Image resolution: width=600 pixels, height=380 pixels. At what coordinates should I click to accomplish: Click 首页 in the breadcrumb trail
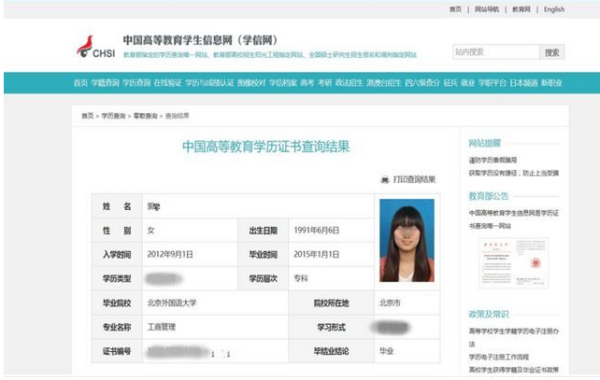(88, 116)
